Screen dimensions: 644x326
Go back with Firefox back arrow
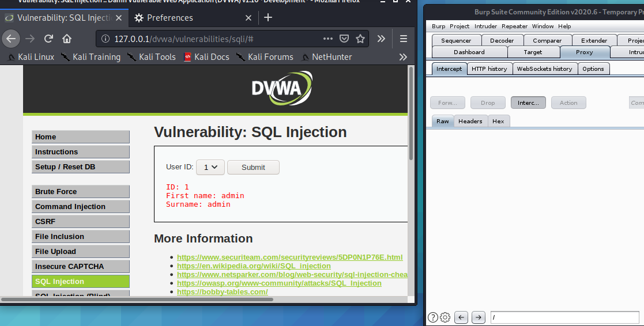(x=11, y=39)
